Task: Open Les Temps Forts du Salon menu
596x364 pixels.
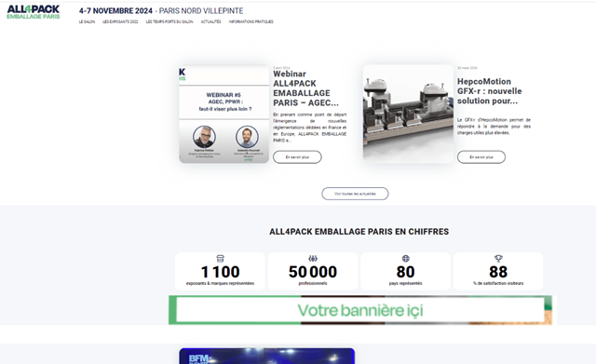Action: (169, 21)
